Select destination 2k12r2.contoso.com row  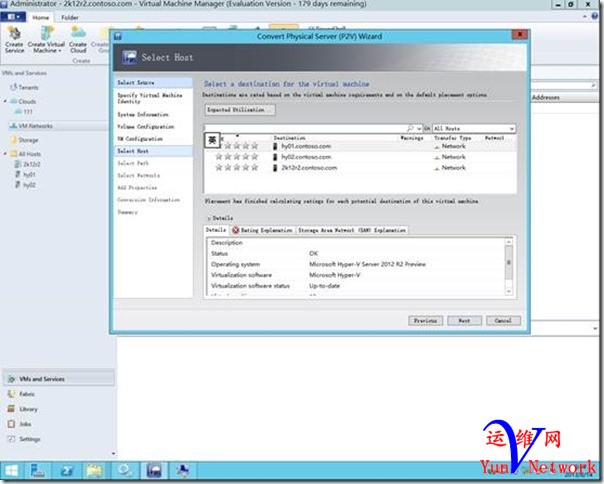pos(360,168)
